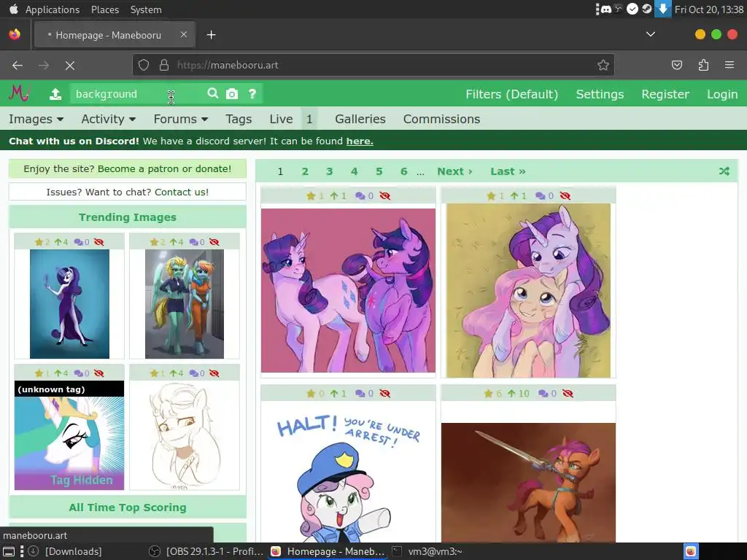The image size is (747, 560).
Task: Open the Register page
Action: point(665,94)
